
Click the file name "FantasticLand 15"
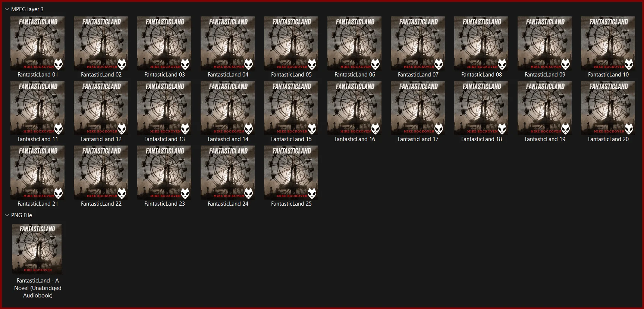pos(291,139)
